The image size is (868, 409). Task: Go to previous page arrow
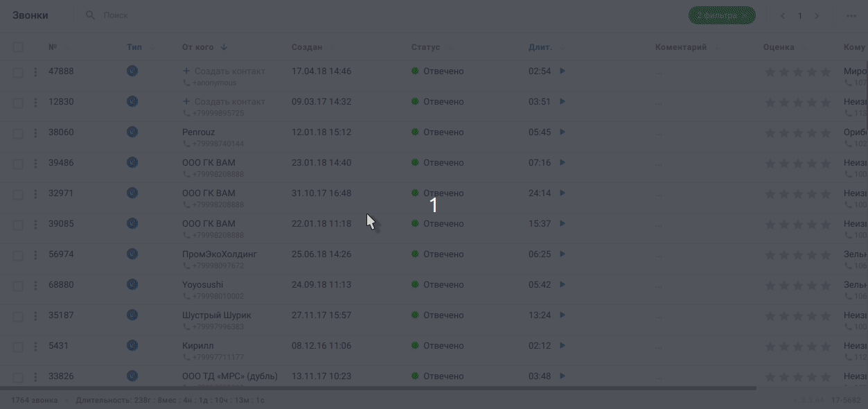[x=783, y=16]
